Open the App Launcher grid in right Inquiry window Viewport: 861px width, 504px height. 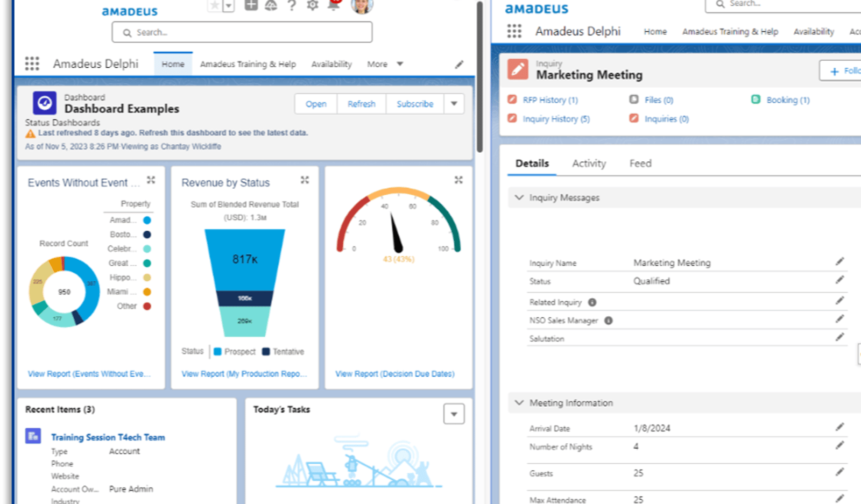(514, 31)
